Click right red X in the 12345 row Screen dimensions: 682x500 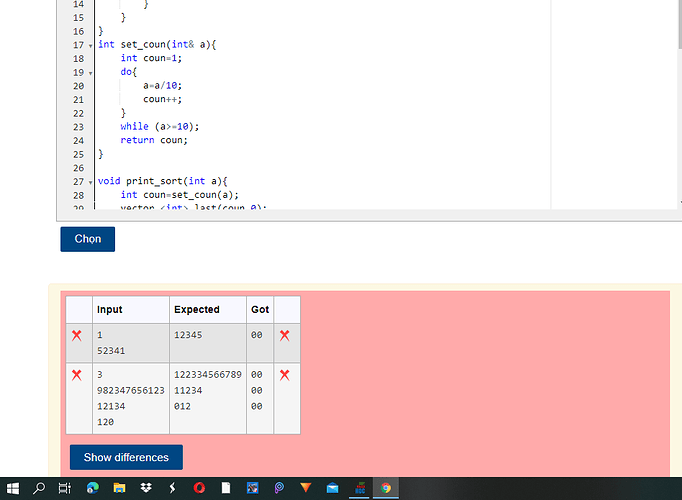coord(284,335)
